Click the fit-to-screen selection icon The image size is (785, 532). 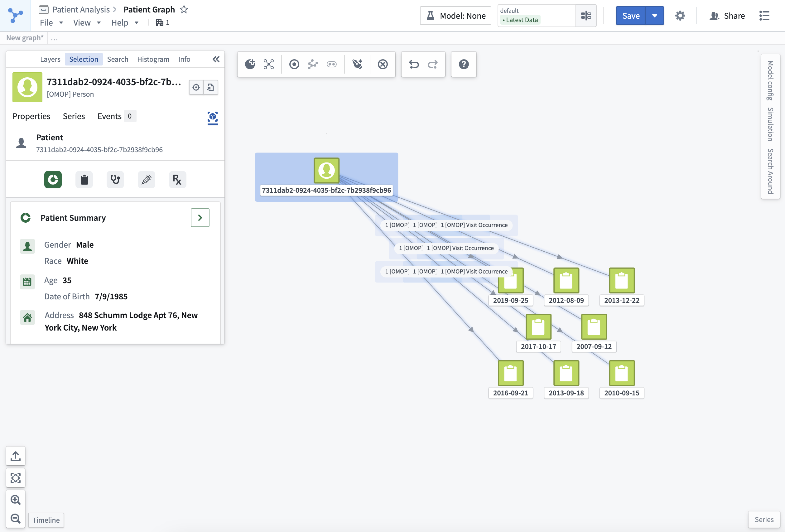[16, 478]
